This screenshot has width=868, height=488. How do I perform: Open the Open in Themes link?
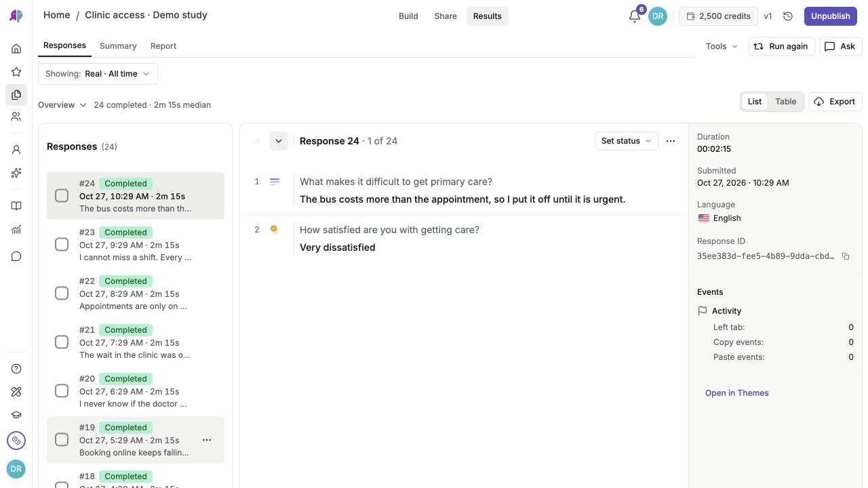[x=737, y=393]
